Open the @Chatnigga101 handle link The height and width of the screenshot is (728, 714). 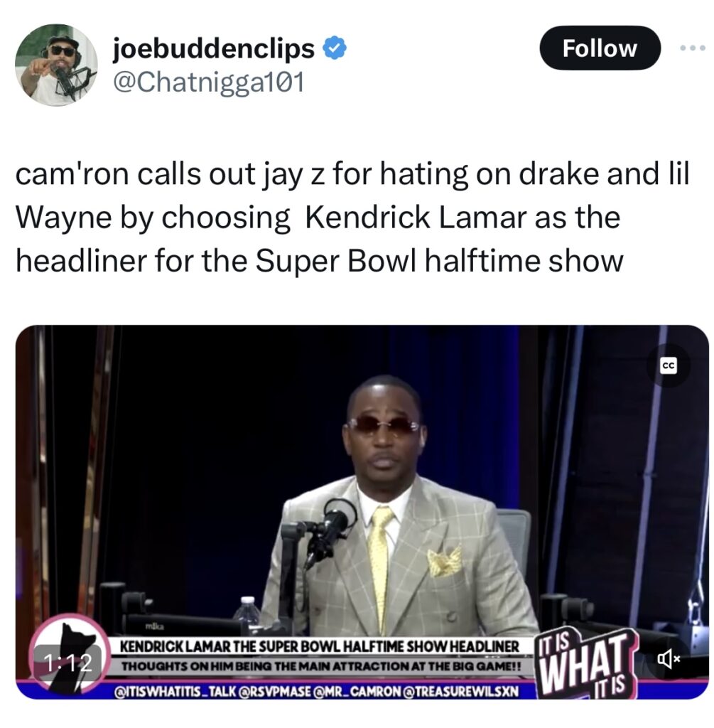pyautogui.click(x=208, y=83)
